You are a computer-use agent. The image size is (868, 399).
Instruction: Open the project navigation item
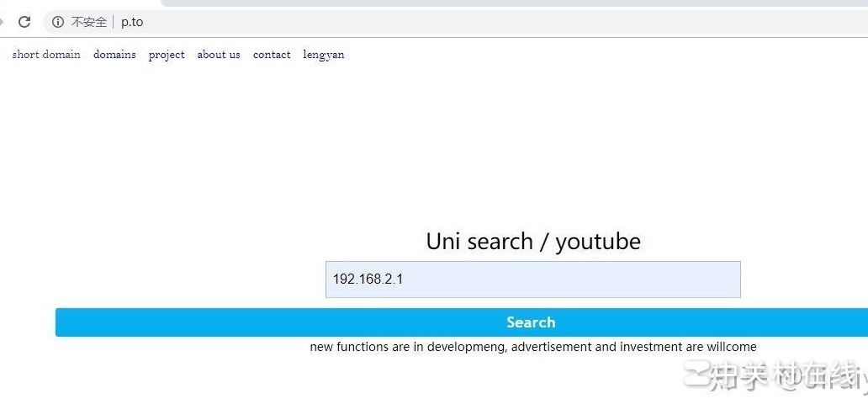tap(167, 55)
